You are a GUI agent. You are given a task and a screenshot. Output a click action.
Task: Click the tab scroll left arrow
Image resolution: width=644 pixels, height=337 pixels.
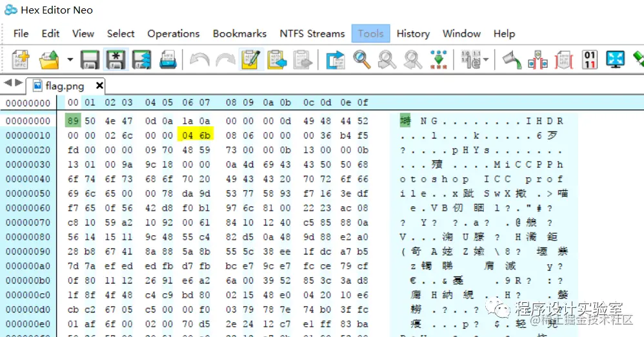click(8, 83)
